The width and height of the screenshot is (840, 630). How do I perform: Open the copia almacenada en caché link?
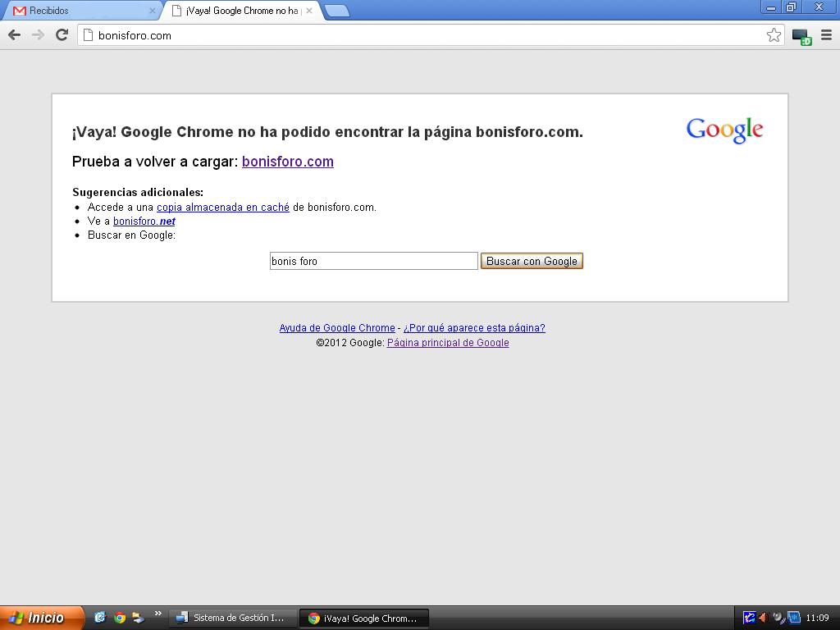(x=223, y=207)
